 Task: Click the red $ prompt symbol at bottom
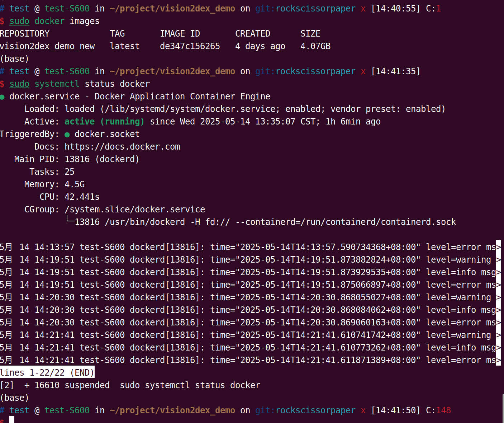coord(2,422)
